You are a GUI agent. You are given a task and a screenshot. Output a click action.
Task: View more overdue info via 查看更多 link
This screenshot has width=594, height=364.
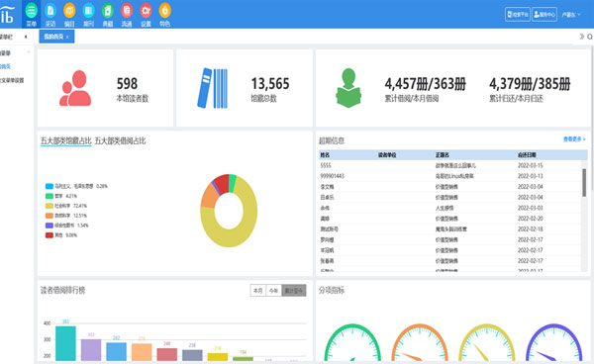574,139
